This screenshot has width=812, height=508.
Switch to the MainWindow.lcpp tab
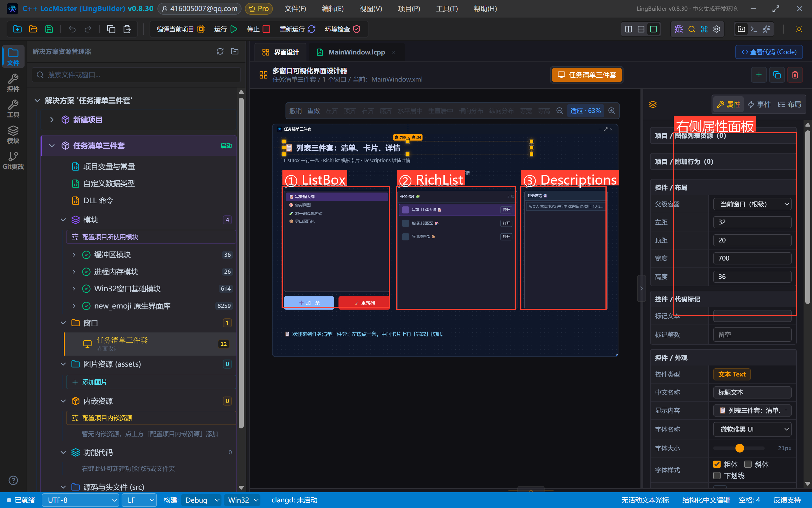point(356,52)
